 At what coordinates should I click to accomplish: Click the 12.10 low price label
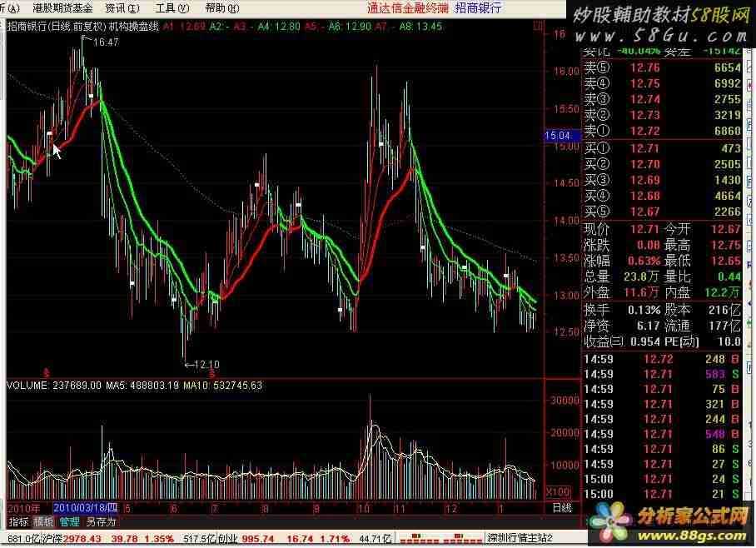pos(207,365)
